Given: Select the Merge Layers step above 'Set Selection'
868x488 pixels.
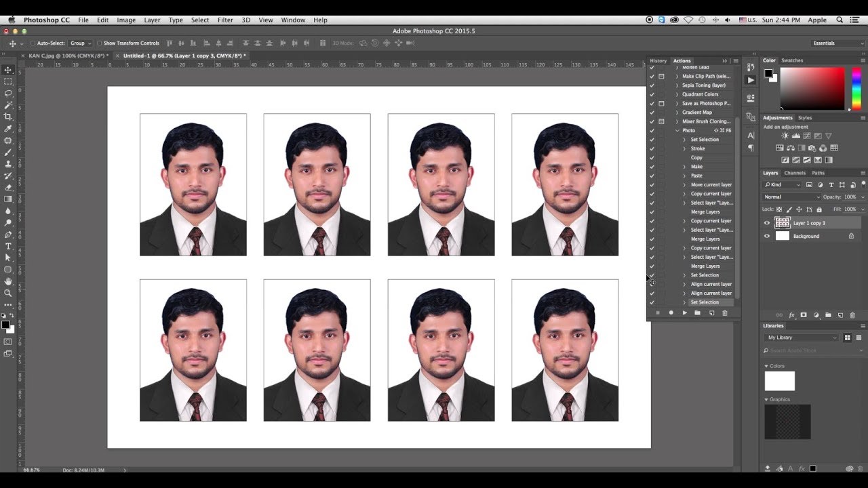Looking at the screenshot, I should (705, 266).
